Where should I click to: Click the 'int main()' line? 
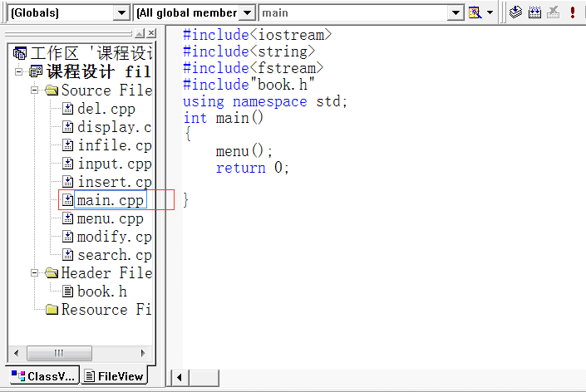pyautogui.click(x=223, y=118)
